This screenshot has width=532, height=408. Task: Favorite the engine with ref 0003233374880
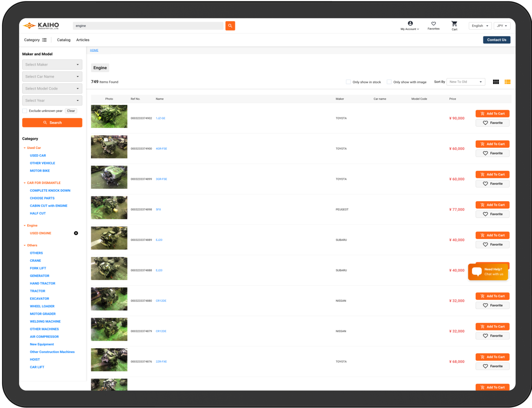click(492, 306)
